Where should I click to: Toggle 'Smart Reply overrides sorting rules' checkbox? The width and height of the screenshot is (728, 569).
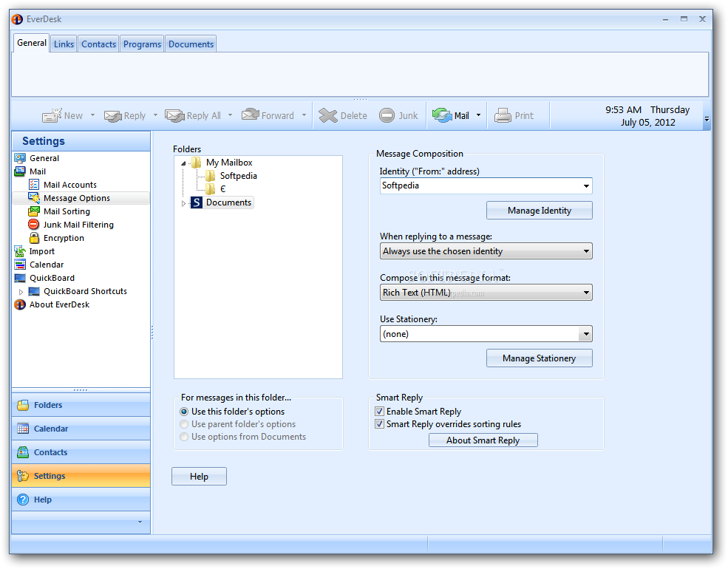379,424
